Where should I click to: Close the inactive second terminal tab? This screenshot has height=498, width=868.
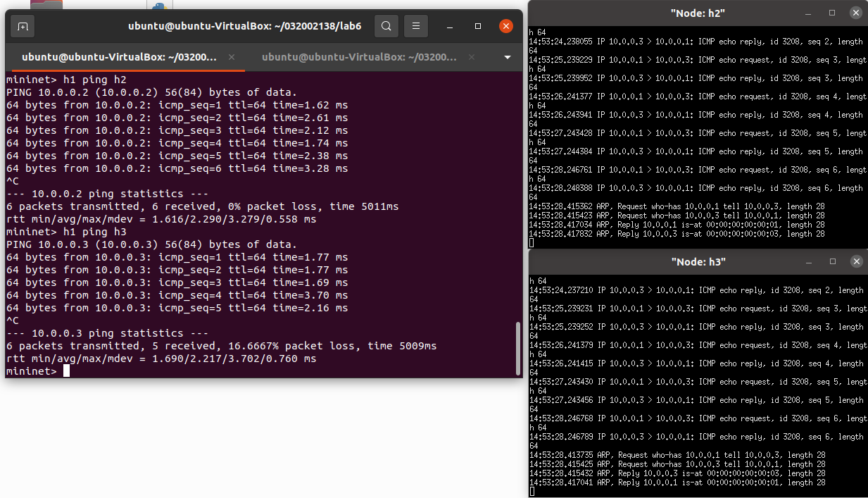(x=471, y=57)
